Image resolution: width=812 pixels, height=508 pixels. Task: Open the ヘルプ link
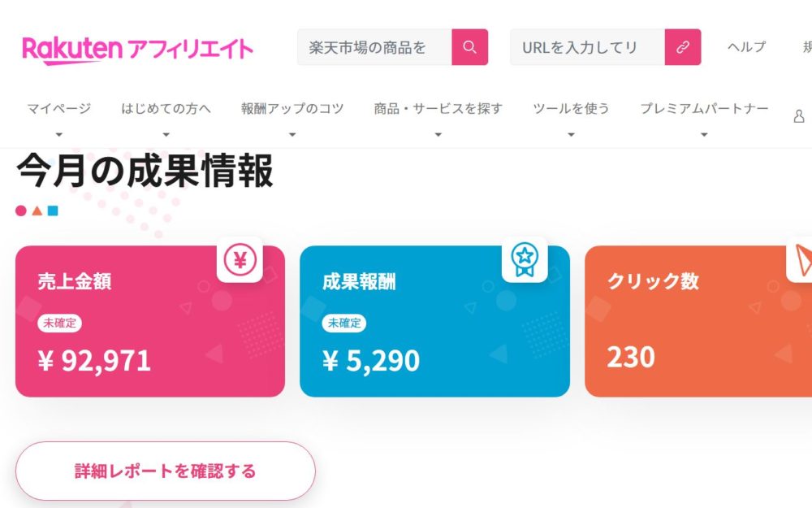tap(746, 47)
